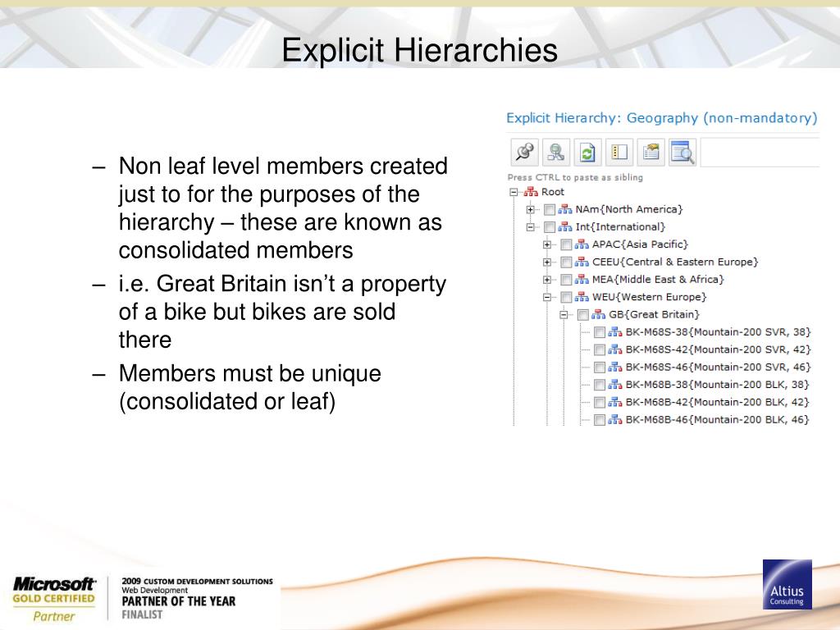Click the GB node hierarchy icon

tap(598, 315)
